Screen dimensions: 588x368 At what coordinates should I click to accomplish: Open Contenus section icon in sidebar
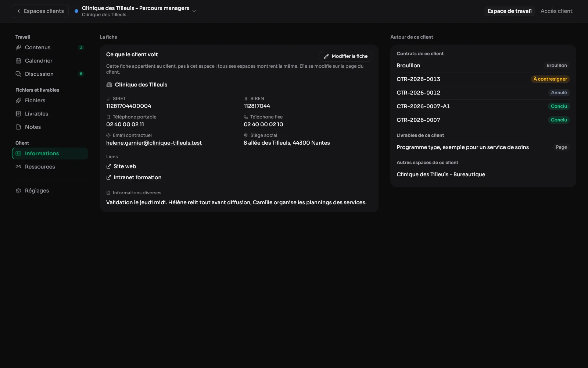pos(18,47)
